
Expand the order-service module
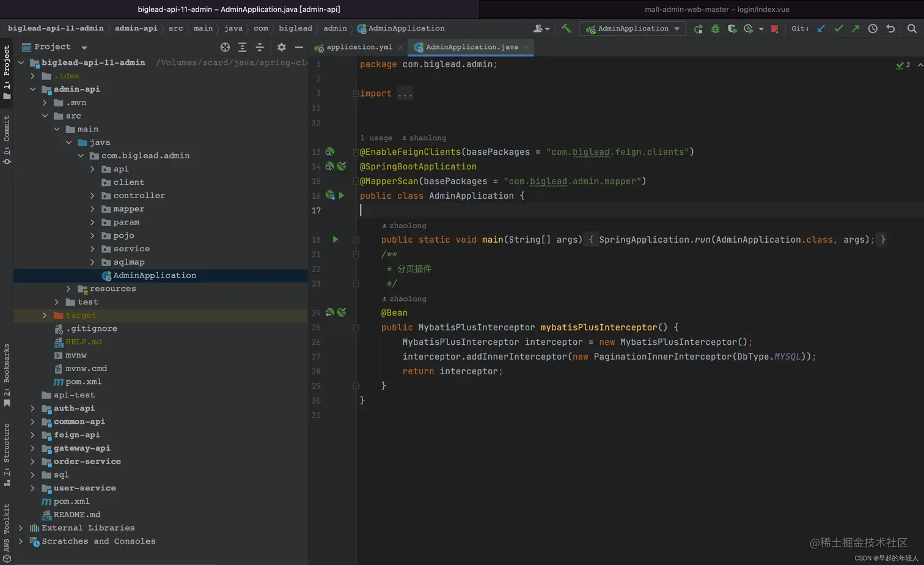point(33,462)
